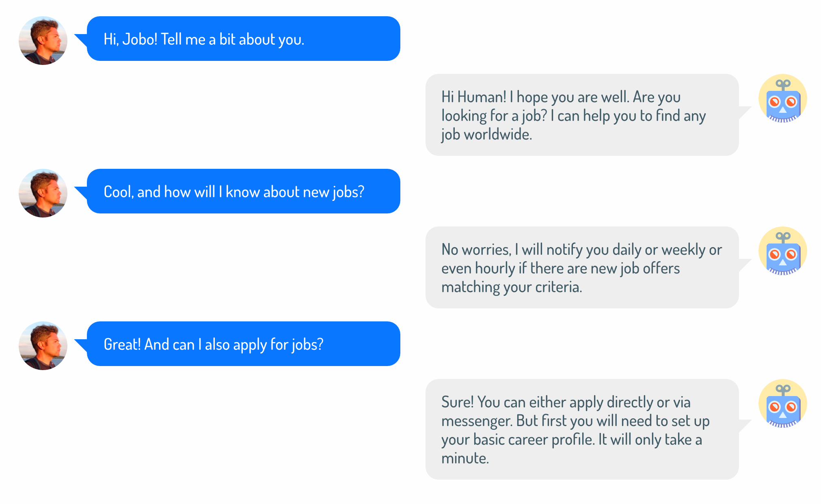
Task: Click the word "minute." in the last bot reply
Action: pyautogui.click(x=465, y=459)
